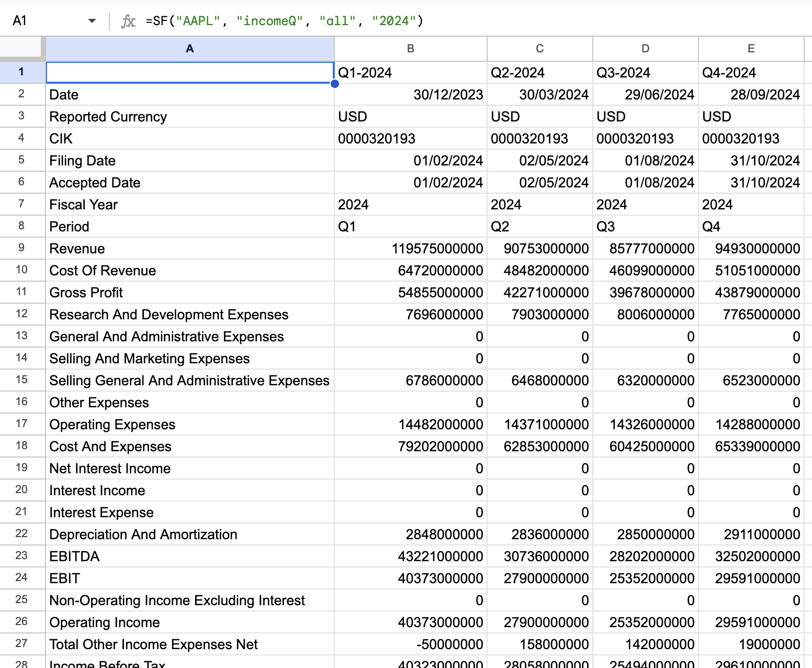Image resolution: width=812 pixels, height=668 pixels.
Task: Click Selling And Marketing Expenses label
Action: (x=190, y=359)
